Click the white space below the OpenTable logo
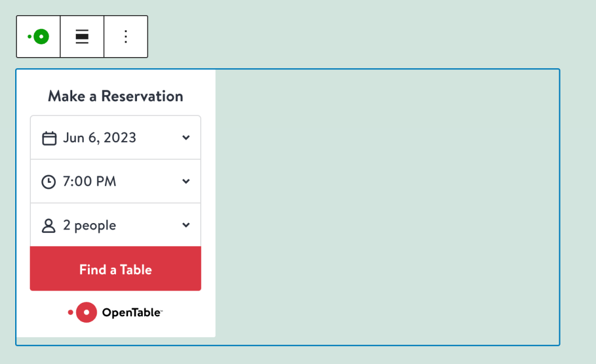Viewport: 596px width, 364px height. pos(115,330)
